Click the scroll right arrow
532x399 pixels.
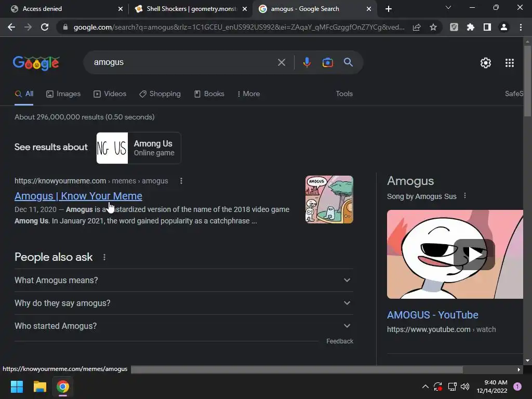pyautogui.click(x=518, y=369)
